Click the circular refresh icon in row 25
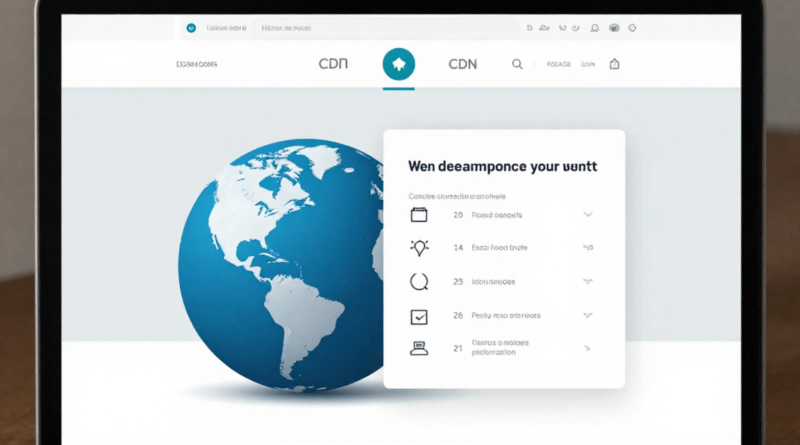The height and width of the screenshot is (445, 800). click(419, 282)
